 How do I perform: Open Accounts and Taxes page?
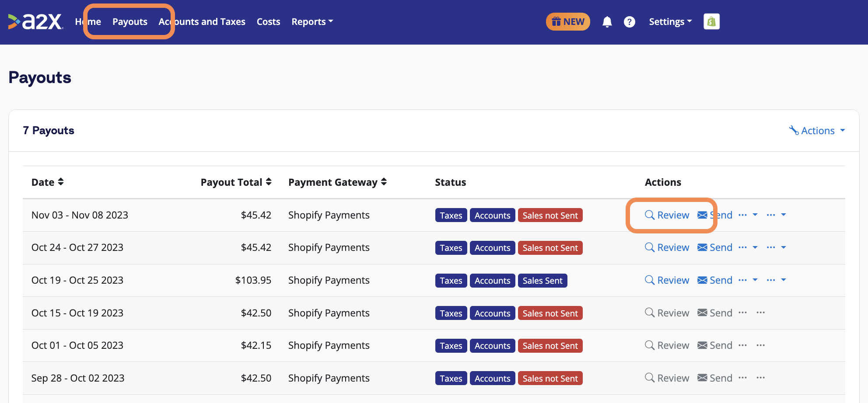[202, 22]
